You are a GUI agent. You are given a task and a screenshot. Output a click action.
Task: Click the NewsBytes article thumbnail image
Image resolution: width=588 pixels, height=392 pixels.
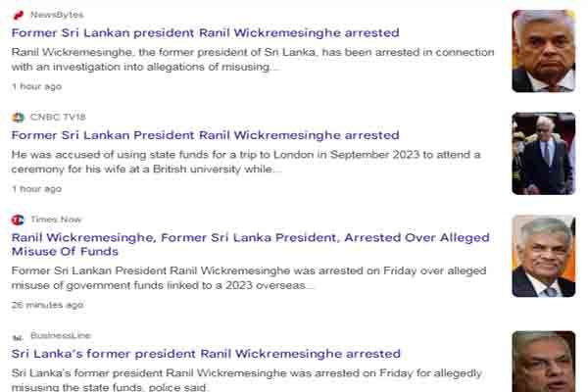544,51
